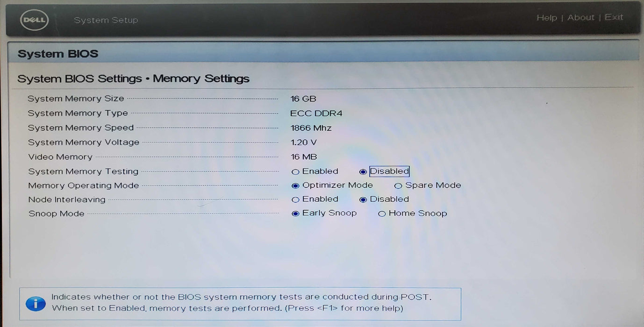
Task: Click the System Memory Size label
Action: 76,99
